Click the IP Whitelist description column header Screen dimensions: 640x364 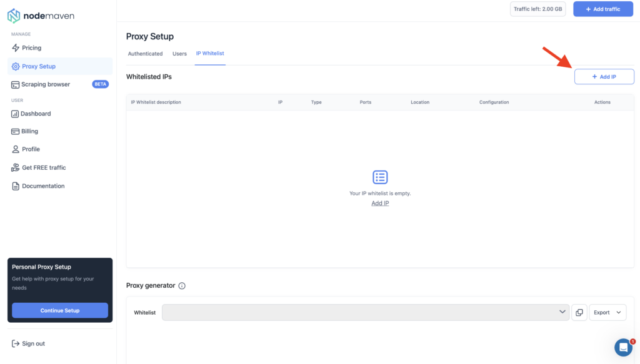[x=156, y=102]
